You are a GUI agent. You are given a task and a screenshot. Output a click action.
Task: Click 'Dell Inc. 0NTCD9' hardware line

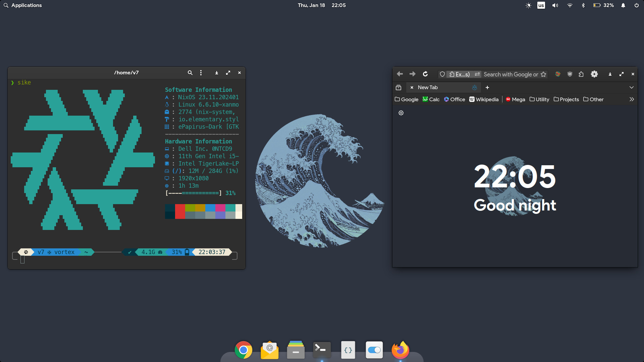205,149
